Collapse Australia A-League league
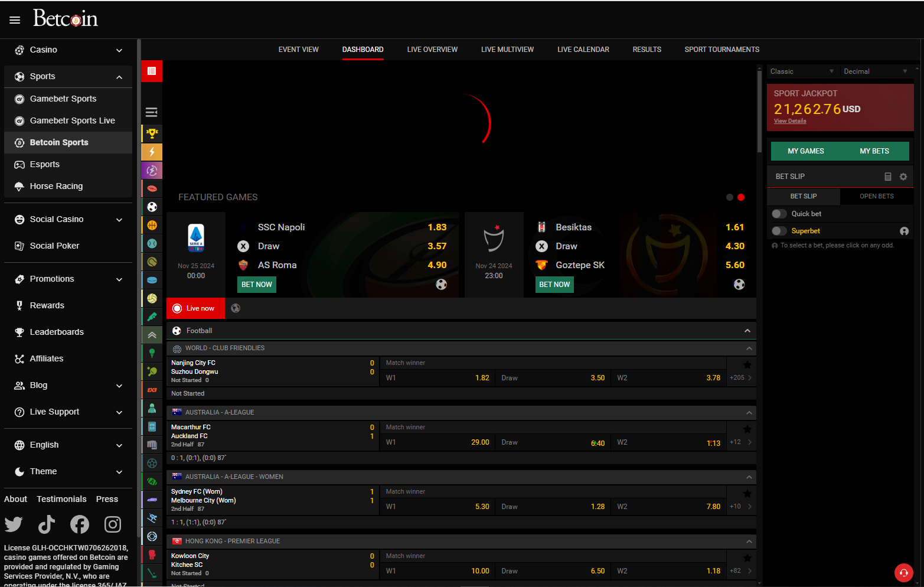Image resolution: width=924 pixels, height=587 pixels. click(749, 413)
